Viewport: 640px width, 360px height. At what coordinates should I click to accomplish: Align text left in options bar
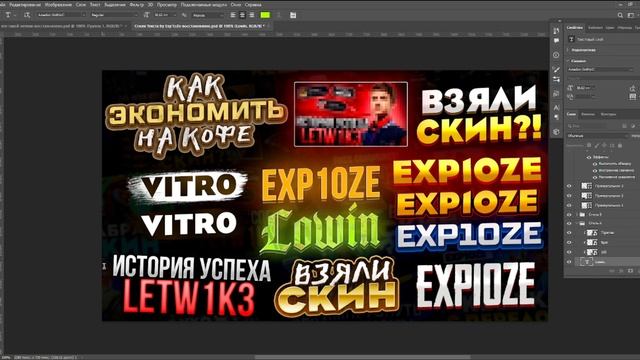(x=233, y=15)
